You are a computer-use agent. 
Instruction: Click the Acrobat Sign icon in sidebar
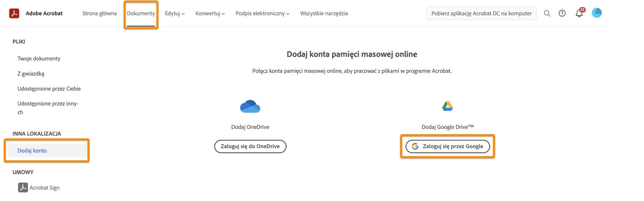pyautogui.click(x=23, y=187)
